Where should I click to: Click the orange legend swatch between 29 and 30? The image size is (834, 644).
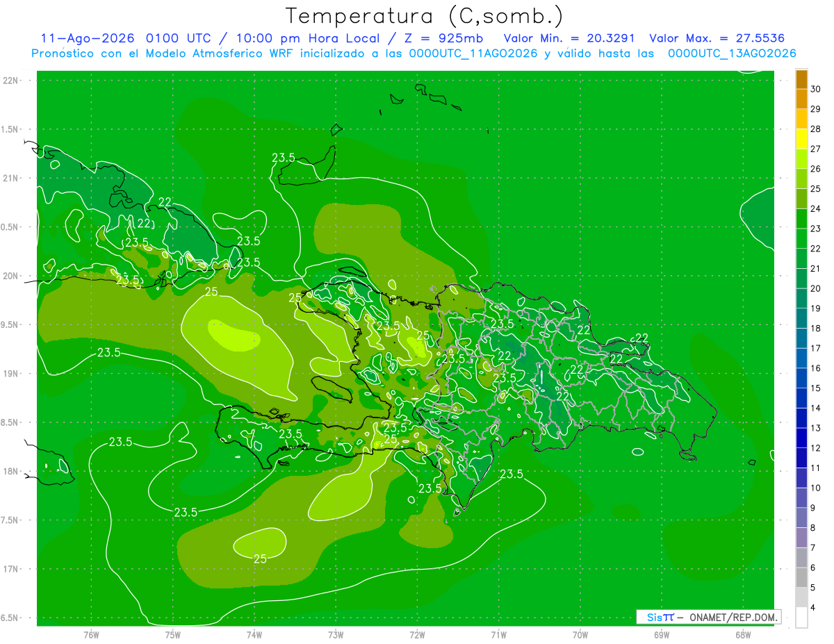click(x=801, y=99)
